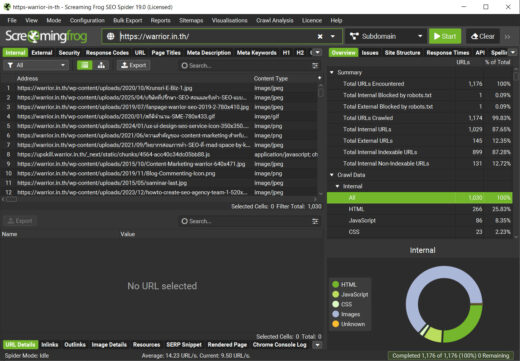Click the lower panel Search field
The height and width of the screenshot is (361, 520).
click(x=245, y=221)
